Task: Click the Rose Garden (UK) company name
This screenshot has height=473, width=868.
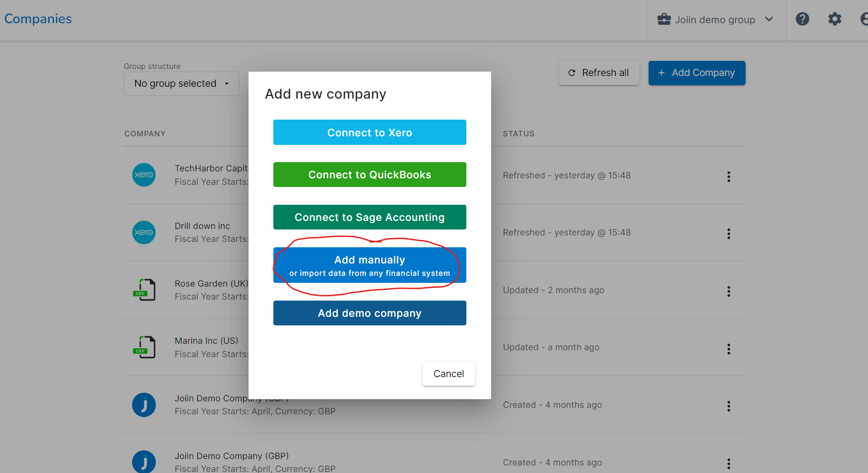Action: click(x=211, y=283)
